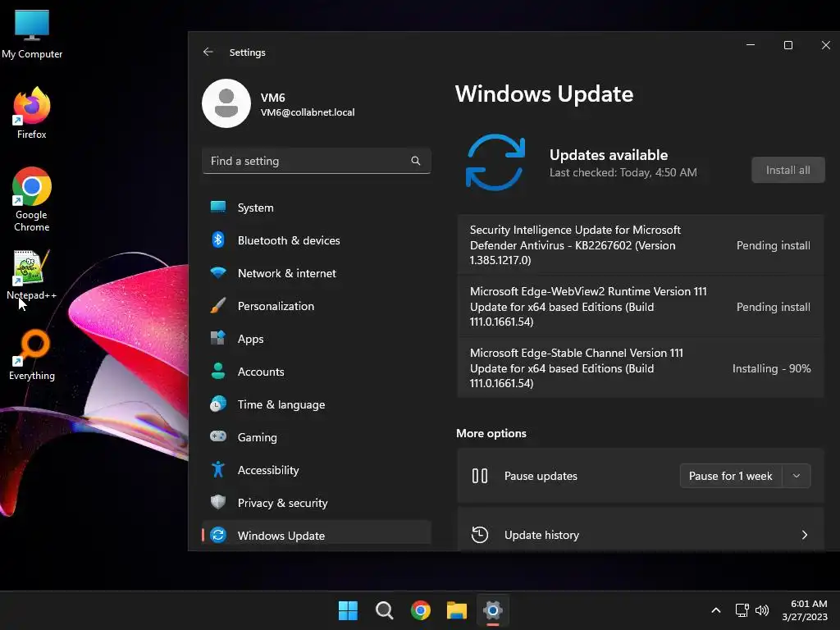Click the VM6 user profile avatar
Image resolution: width=840 pixels, height=630 pixels.
pos(226,103)
